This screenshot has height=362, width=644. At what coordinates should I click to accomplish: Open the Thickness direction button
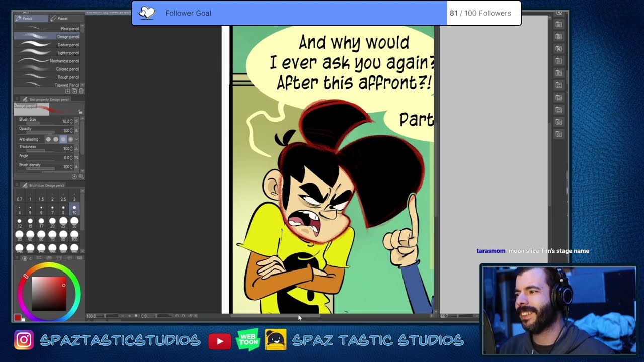coord(76,149)
